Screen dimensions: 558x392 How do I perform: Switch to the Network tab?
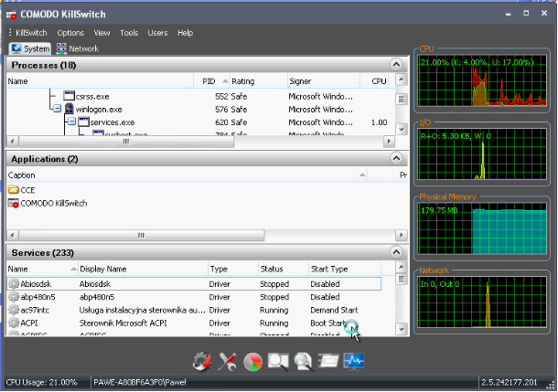77,48
